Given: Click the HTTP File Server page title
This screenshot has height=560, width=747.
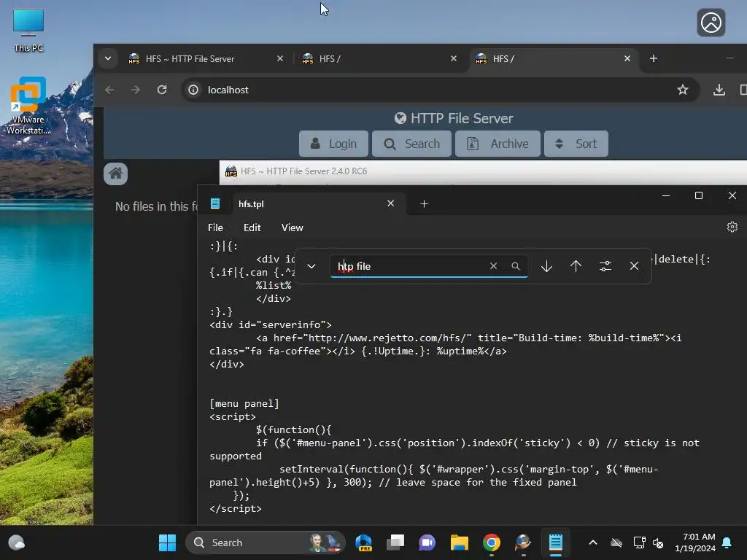Looking at the screenshot, I should (x=454, y=119).
